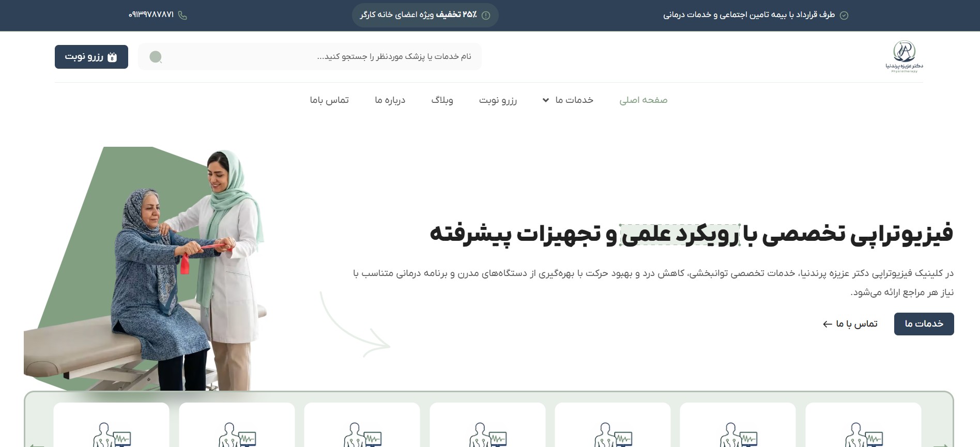Viewport: 980px width, 447px height.
Task: Follow the تماس با ما hero link
Action: [x=850, y=324]
